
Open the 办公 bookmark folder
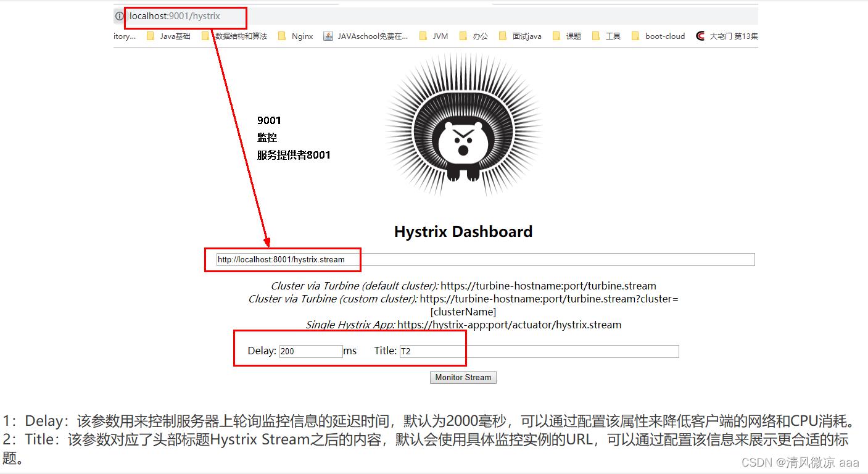pyautogui.click(x=474, y=36)
